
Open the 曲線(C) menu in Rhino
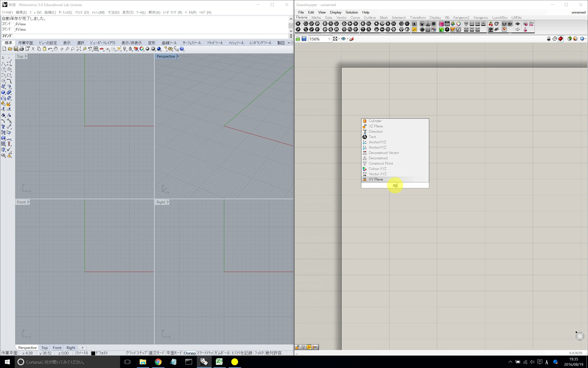tap(50, 12)
